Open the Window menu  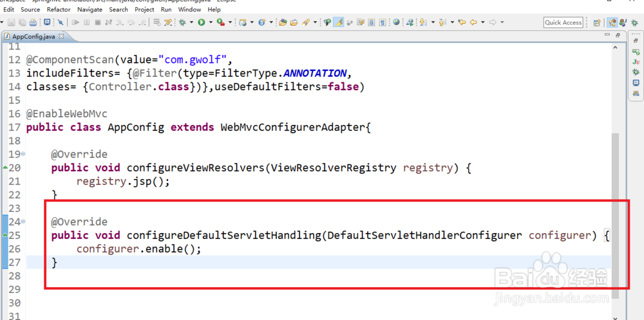(190, 9)
